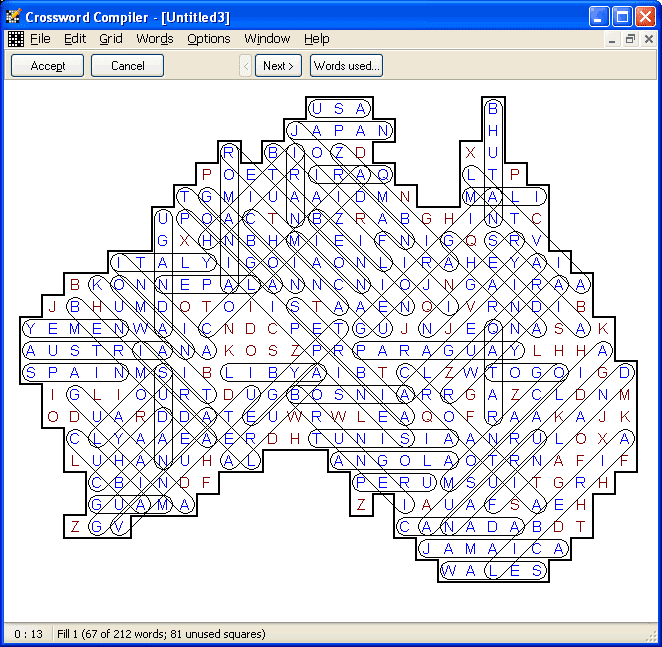
Task: Select the circled word TOGO
Action: click(x=526, y=372)
